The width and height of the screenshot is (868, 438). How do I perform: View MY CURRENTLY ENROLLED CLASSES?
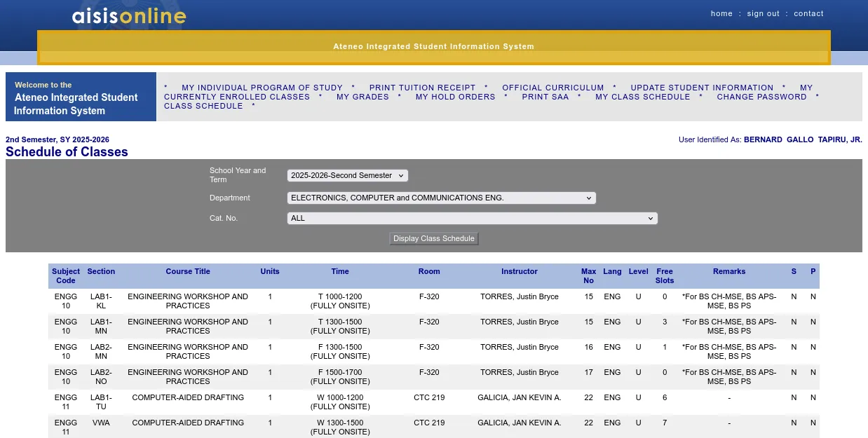(238, 97)
